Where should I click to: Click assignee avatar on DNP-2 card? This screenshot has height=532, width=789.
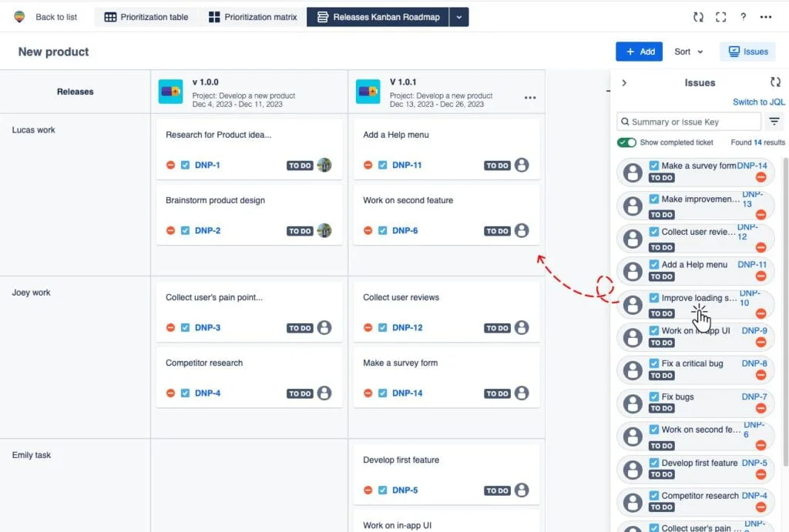(324, 230)
